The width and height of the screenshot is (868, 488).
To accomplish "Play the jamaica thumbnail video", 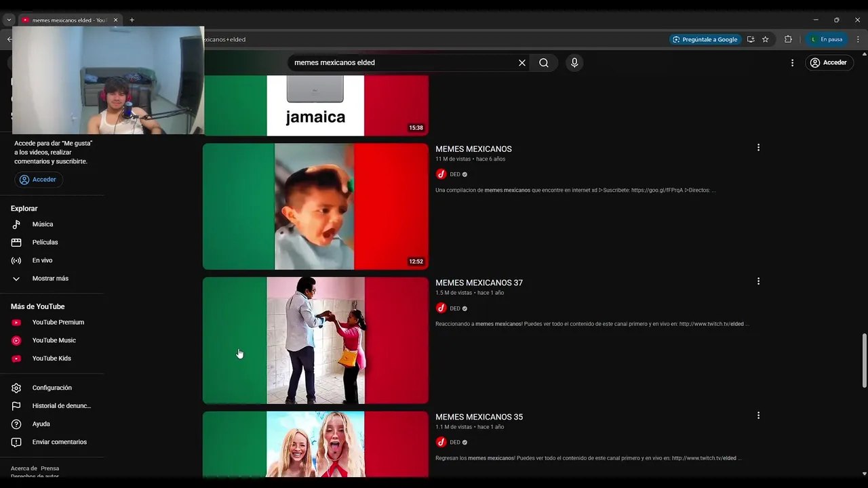I will [x=315, y=106].
